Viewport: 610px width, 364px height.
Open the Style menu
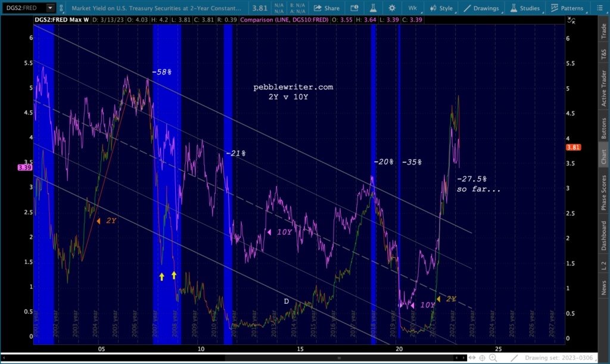tap(441, 8)
